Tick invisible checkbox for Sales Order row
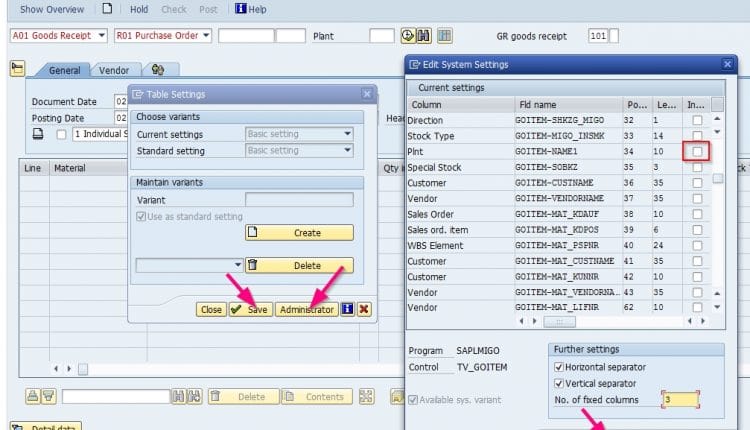 tap(697, 214)
